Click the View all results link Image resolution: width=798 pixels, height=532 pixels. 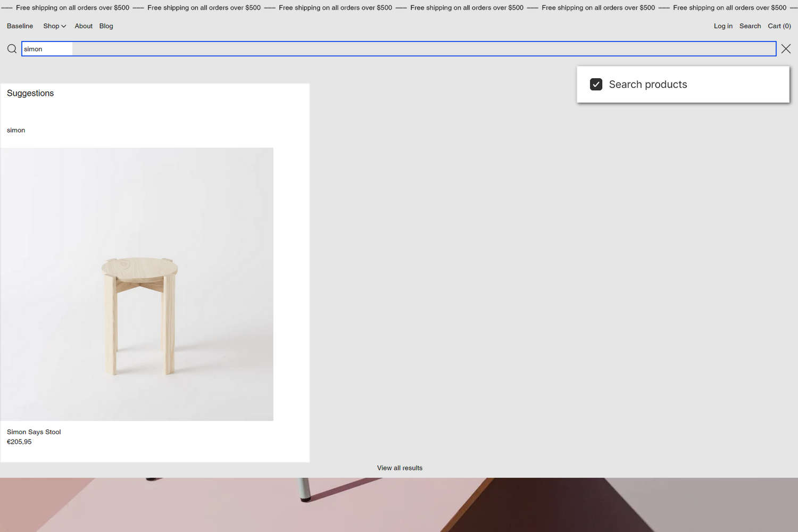(x=400, y=468)
